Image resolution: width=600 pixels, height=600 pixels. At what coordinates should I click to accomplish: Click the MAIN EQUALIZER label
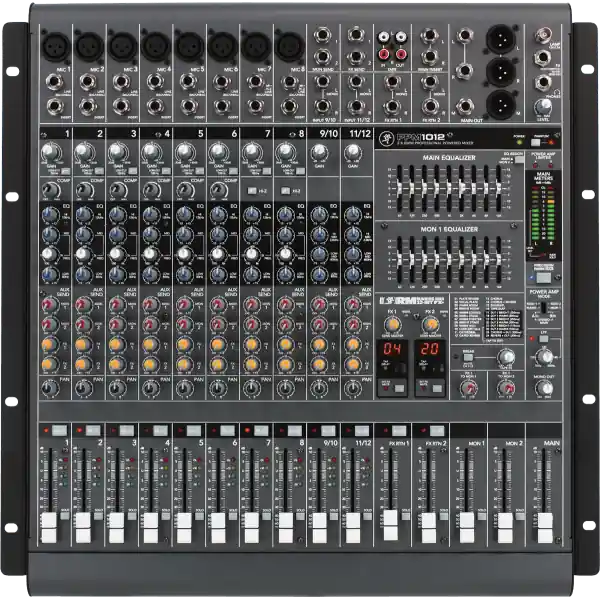click(x=449, y=158)
